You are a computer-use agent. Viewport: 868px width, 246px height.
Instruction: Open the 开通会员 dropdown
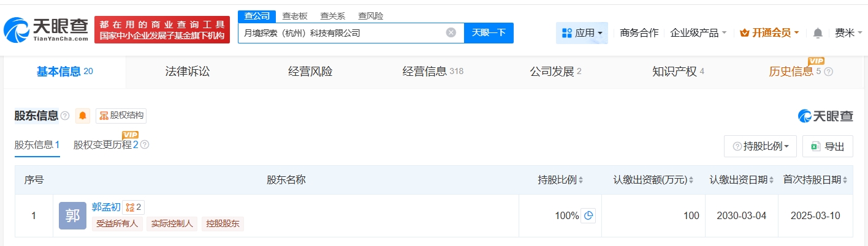point(769,33)
